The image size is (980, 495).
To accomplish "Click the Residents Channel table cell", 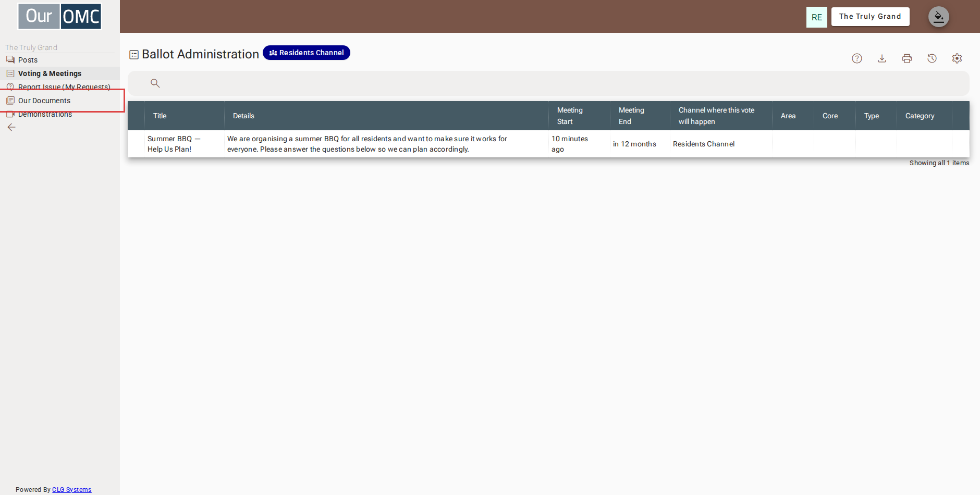I will click(x=721, y=144).
